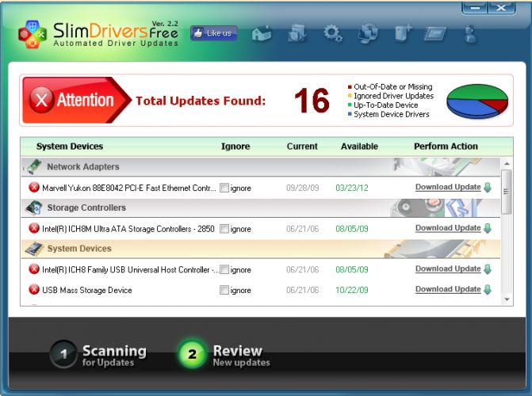Click green download arrow for ICH8M Storage Controllers
The width and height of the screenshot is (532, 396).
coord(488,228)
